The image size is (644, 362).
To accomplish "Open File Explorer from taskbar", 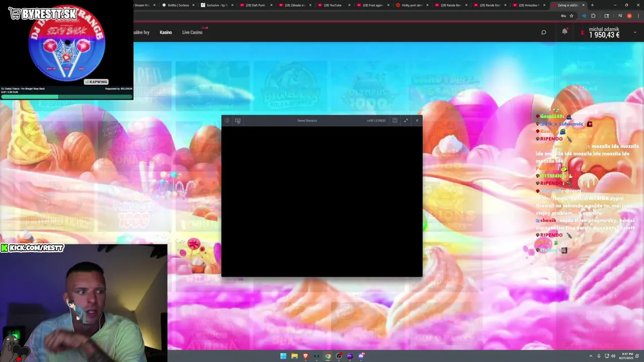I will (294, 356).
